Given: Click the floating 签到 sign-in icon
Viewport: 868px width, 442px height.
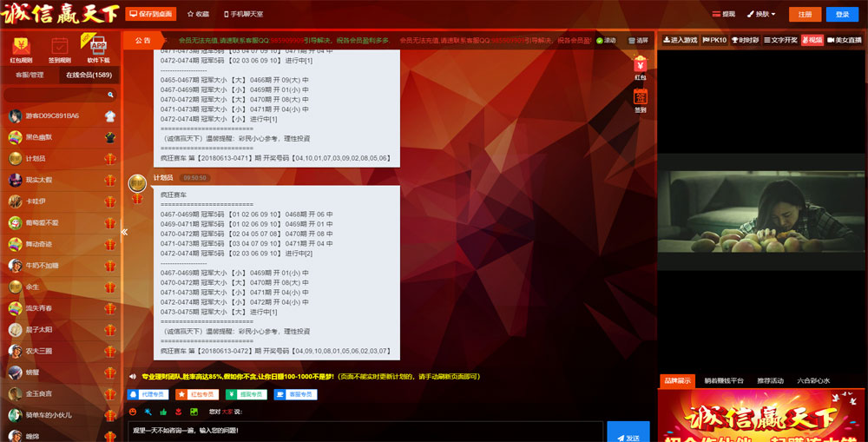Looking at the screenshot, I should click(x=641, y=101).
